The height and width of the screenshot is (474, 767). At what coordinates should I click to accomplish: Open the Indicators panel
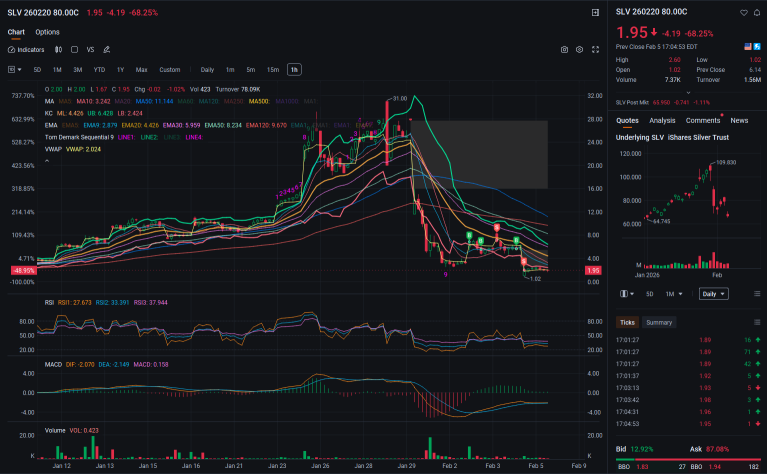[x=26, y=50]
